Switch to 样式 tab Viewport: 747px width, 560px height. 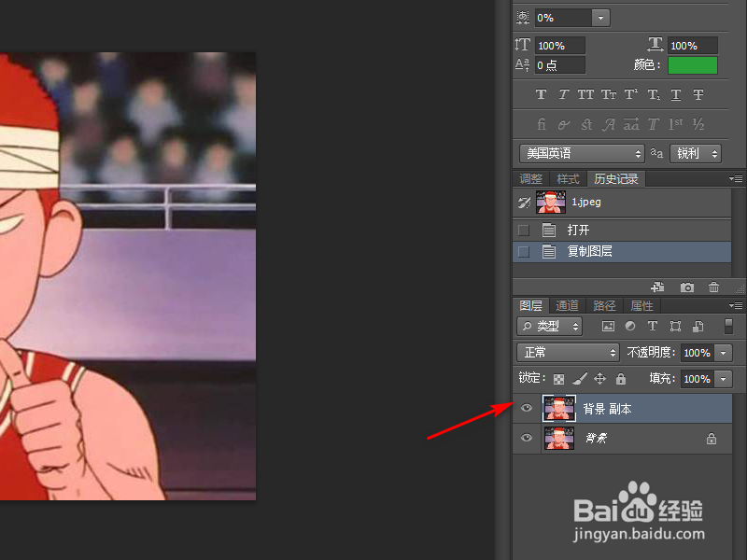tap(568, 179)
